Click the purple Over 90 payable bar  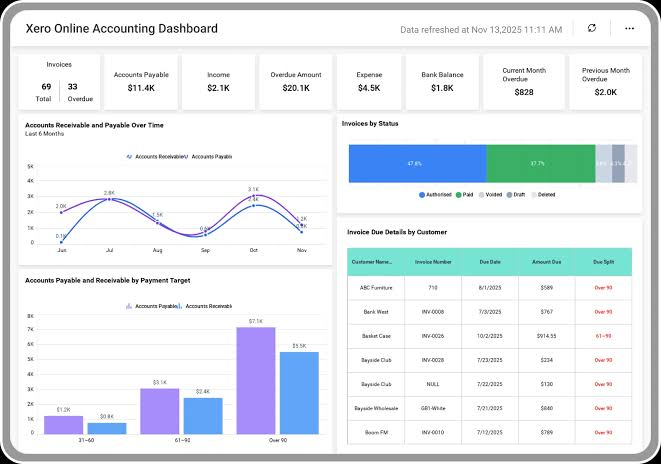coord(256,381)
